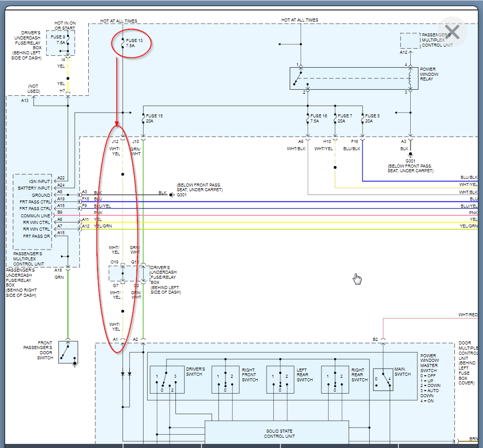
Task: Click the J12 connector label
Action: [115, 141]
